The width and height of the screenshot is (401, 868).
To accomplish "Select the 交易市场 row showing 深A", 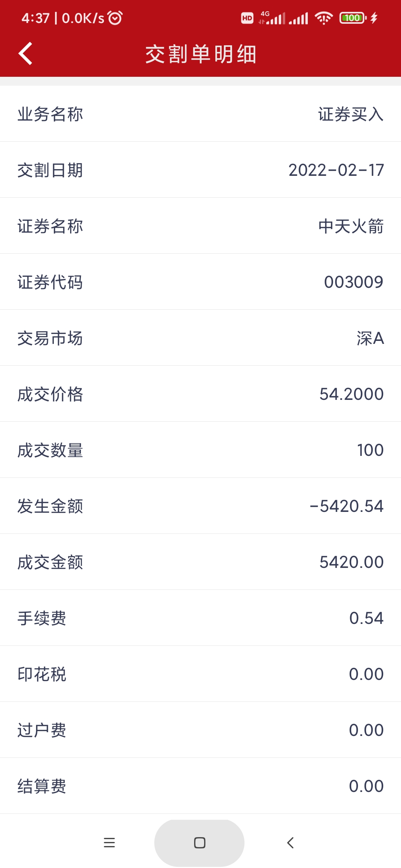I will pos(200,338).
